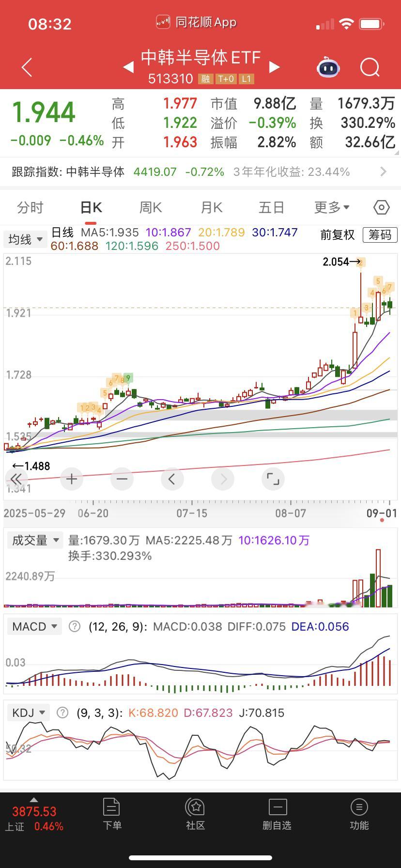Move chart cursor left one candle
This screenshot has width=401, height=868.
click(x=172, y=480)
